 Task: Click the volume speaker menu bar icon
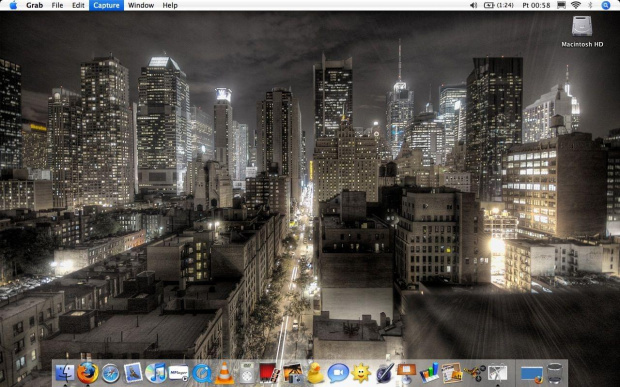tap(473, 5)
